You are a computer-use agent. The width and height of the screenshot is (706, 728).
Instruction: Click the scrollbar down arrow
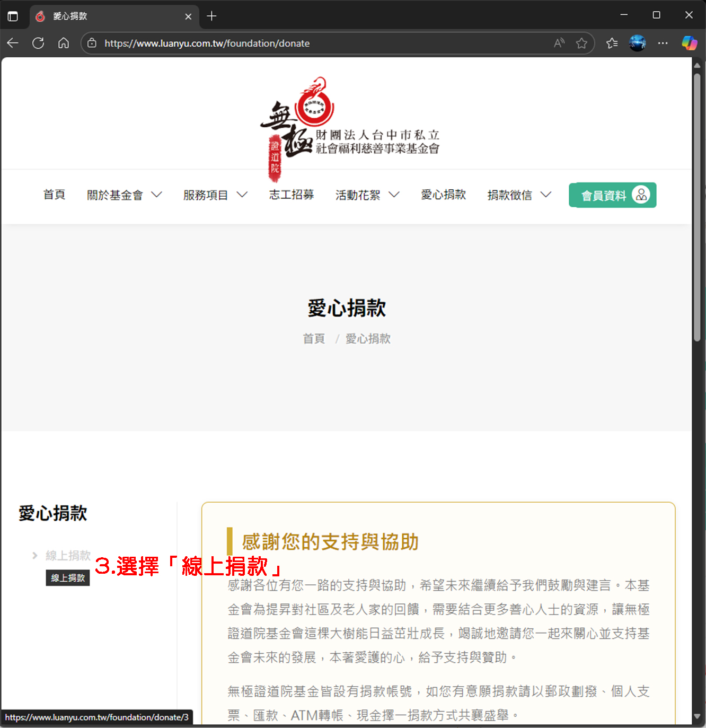click(x=697, y=717)
